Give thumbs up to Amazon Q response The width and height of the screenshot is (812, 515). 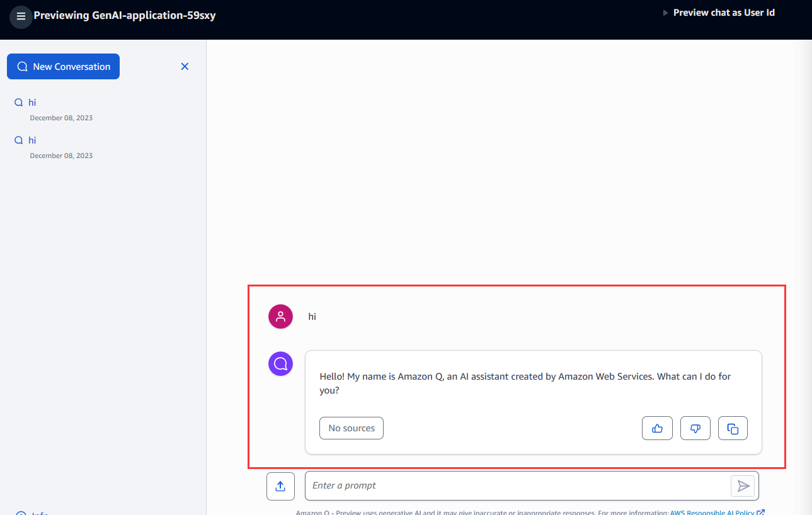tap(657, 428)
